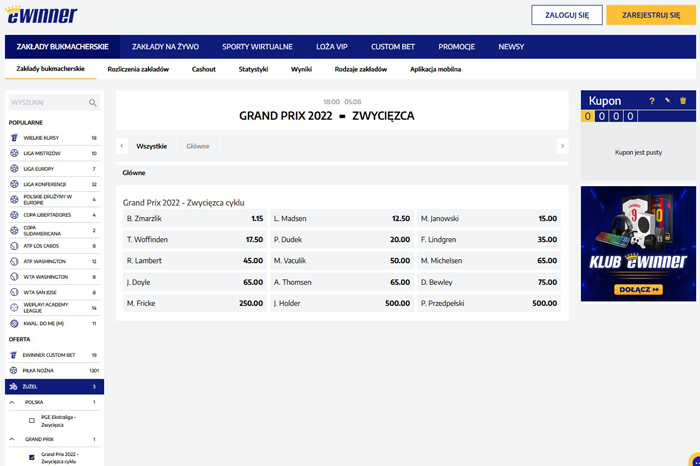
Task: Click the trash icon to clear Kupon
Action: click(683, 101)
